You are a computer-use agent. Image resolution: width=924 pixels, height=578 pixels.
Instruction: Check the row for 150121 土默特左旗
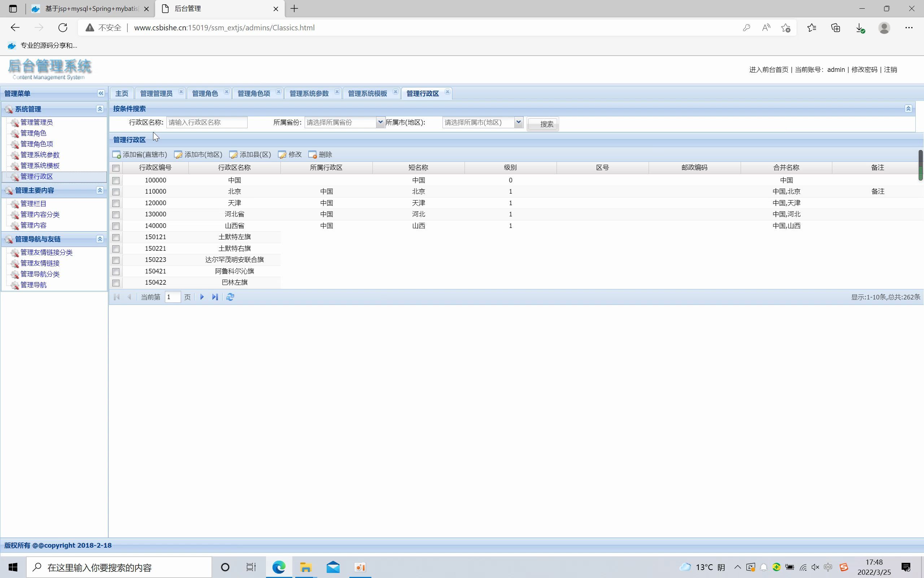point(116,237)
